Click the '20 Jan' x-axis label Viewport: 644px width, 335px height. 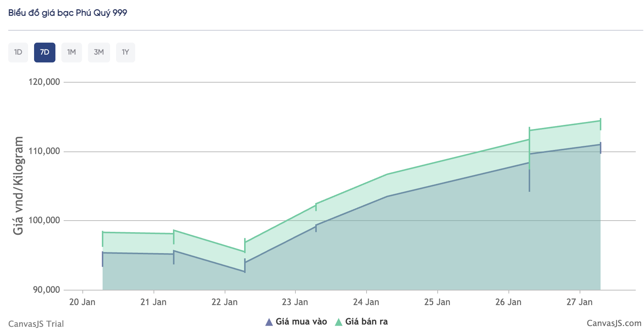(x=82, y=302)
